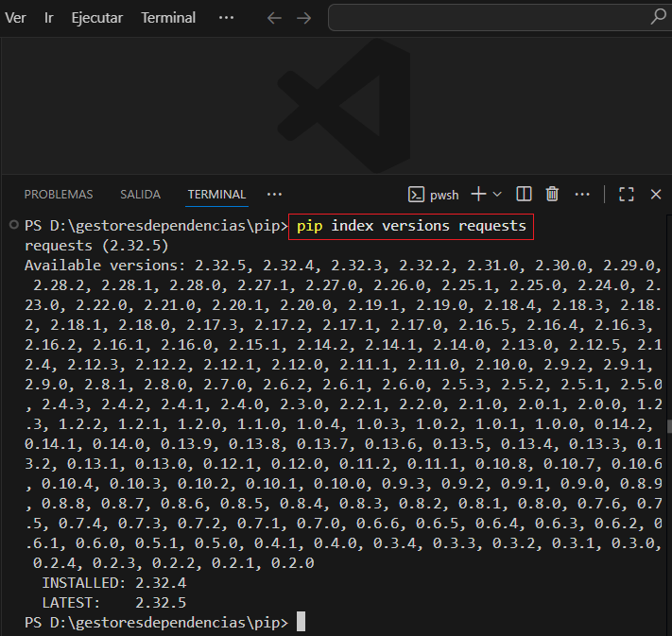
Task: Go forward with the right arrow
Action: (x=303, y=18)
